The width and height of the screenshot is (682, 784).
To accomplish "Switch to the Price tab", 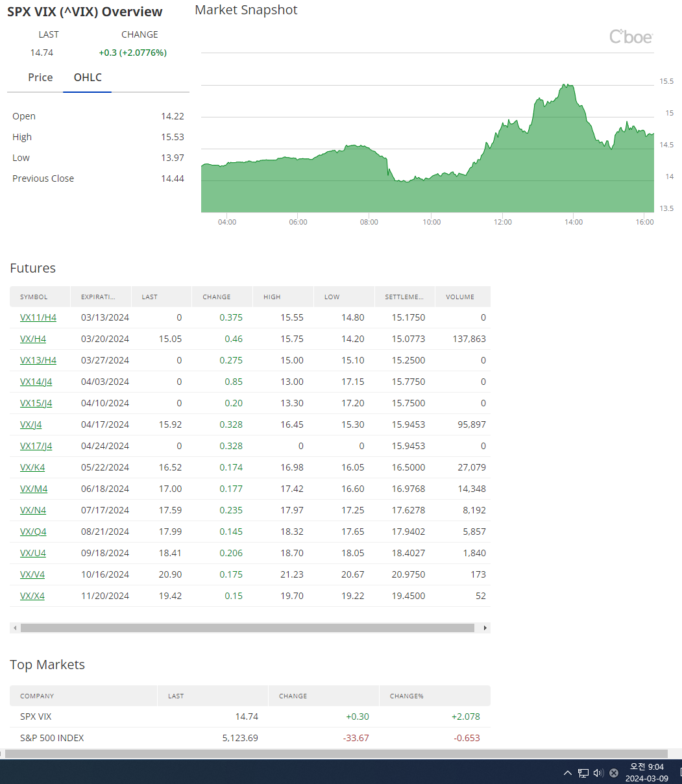I will pos(40,77).
